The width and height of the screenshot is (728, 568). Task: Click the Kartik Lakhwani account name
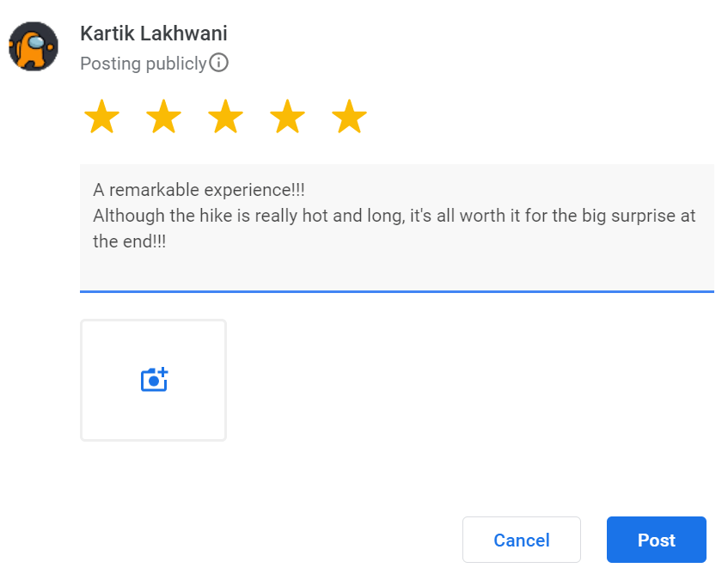click(153, 34)
